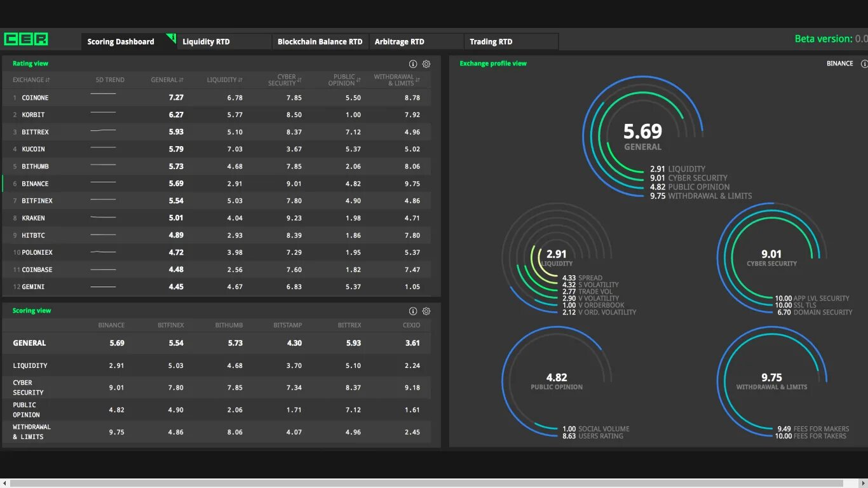The width and height of the screenshot is (868, 488).
Task: Sort table by Cyber Security column
Action: click(285, 80)
